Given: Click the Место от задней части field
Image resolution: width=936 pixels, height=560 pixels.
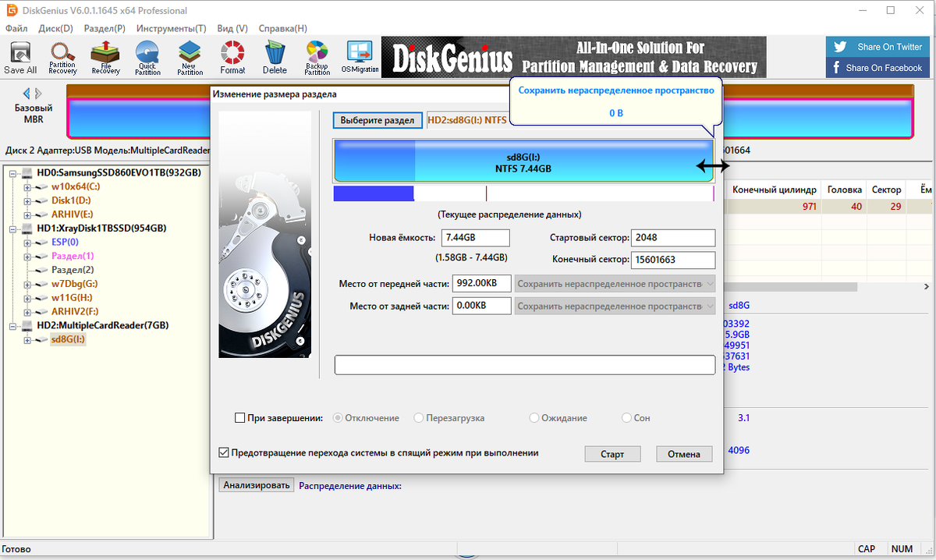Looking at the screenshot, I should pos(480,306).
